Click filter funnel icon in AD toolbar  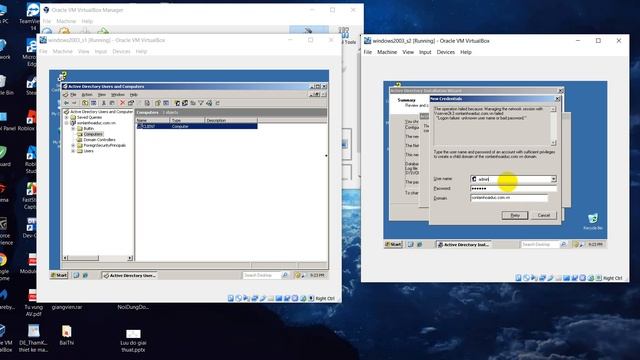[201, 103]
